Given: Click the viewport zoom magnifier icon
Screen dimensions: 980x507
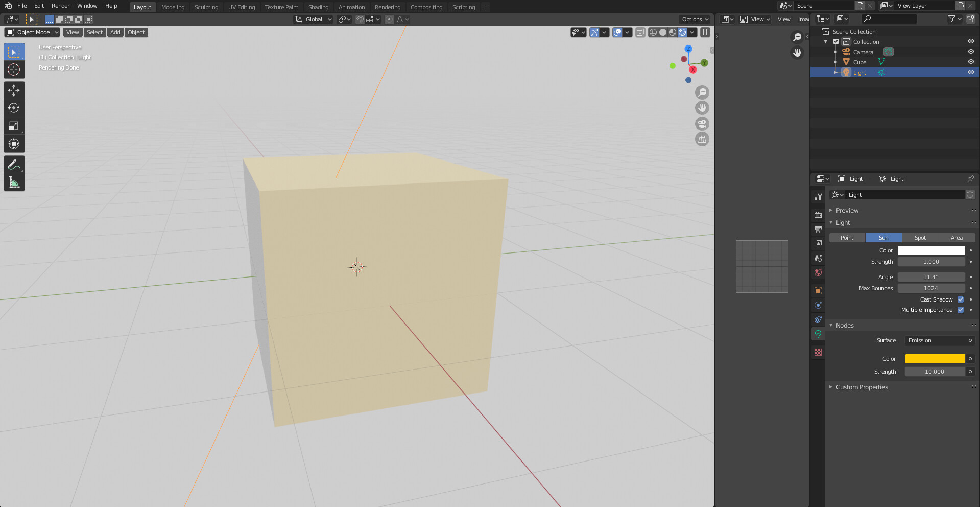Looking at the screenshot, I should tap(702, 93).
